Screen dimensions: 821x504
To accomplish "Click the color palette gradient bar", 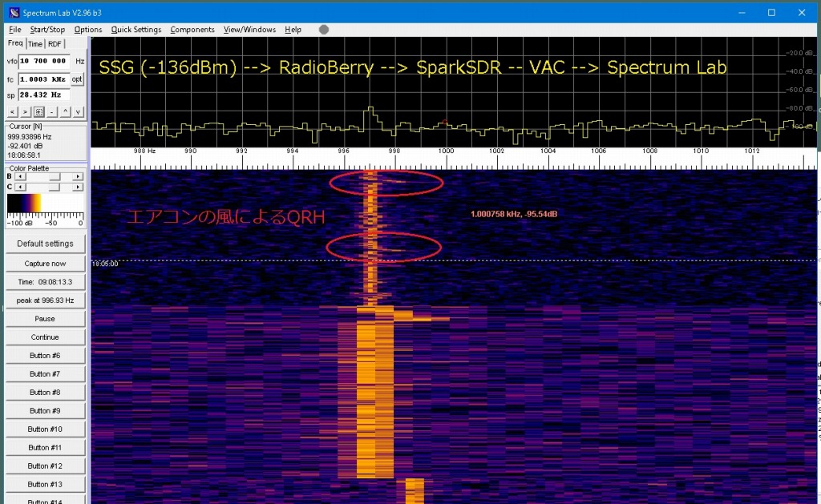I will pos(45,203).
